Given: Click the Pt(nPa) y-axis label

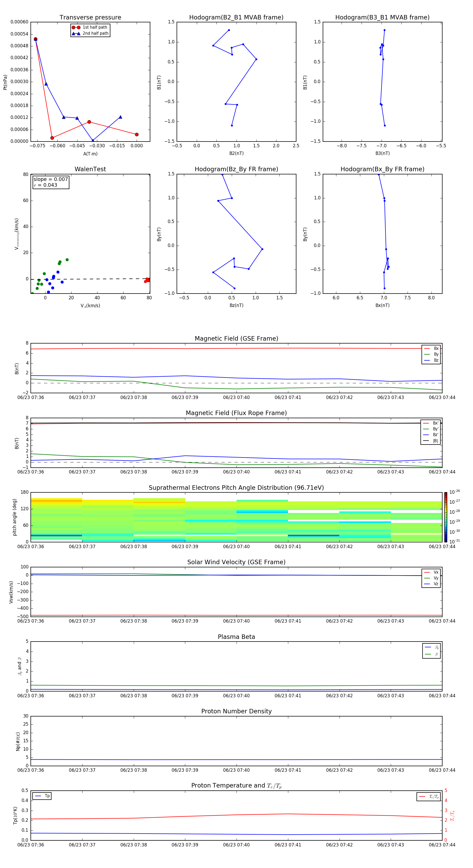Looking at the screenshot, I should click(x=5, y=82).
